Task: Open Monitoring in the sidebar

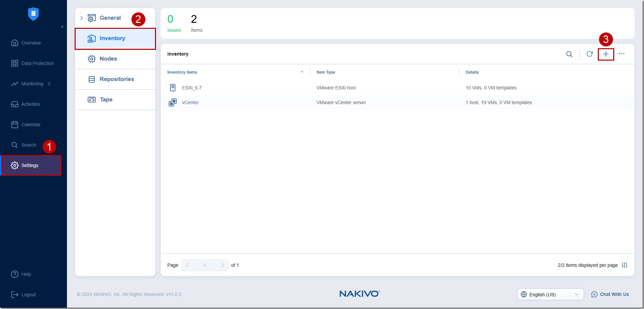Action: 32,84
